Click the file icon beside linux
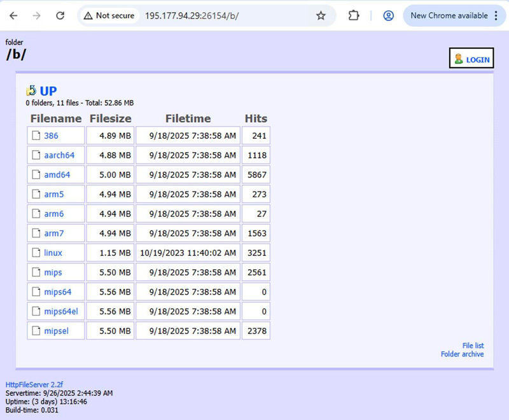The height and width of the screenshot is (420, 509). pos(36,253)
